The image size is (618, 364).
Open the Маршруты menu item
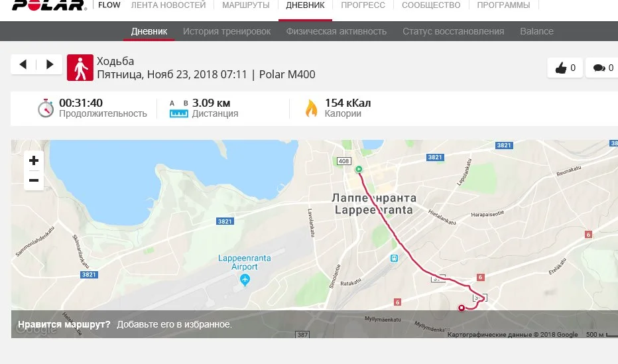click(x=246, y=5)
